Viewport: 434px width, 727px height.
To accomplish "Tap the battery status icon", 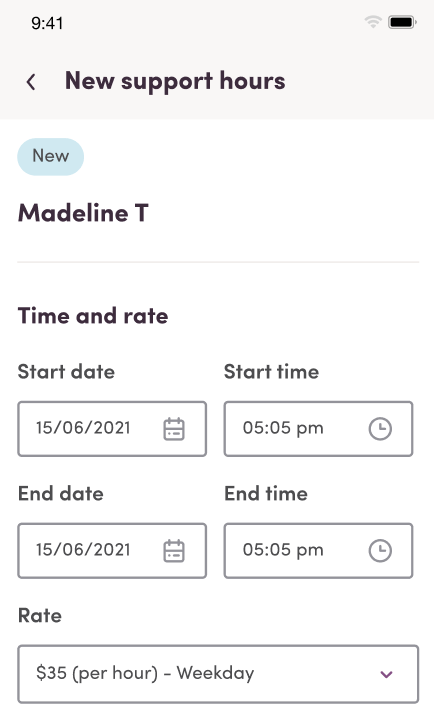I will pos(402,22).
